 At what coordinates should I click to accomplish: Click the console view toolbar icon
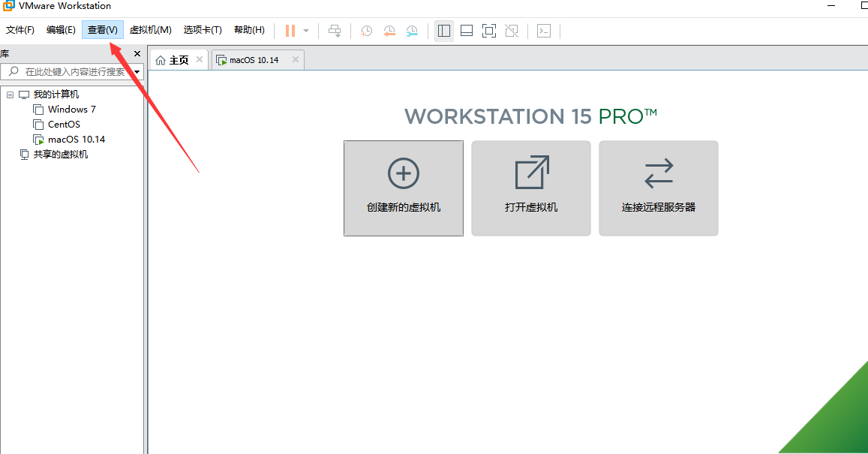click(x=544, y=31)
